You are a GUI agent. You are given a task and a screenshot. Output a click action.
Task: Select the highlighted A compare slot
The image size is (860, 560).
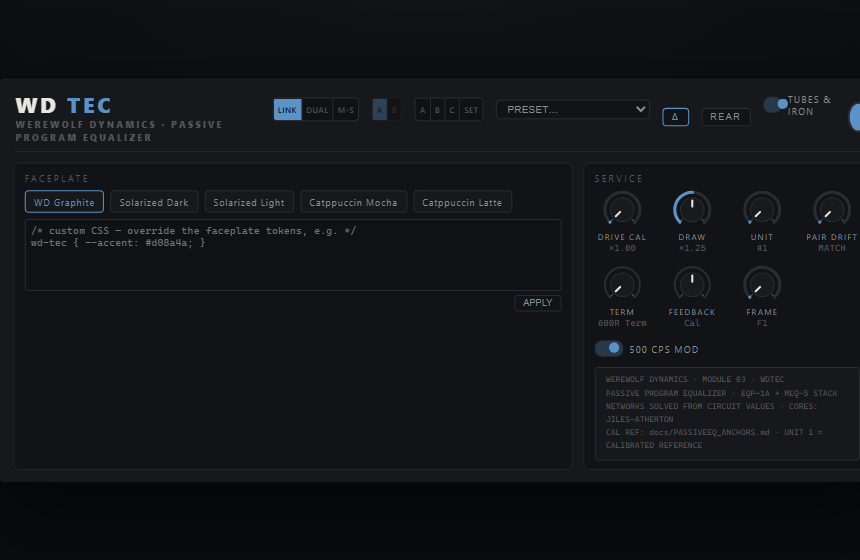point(380,110)
